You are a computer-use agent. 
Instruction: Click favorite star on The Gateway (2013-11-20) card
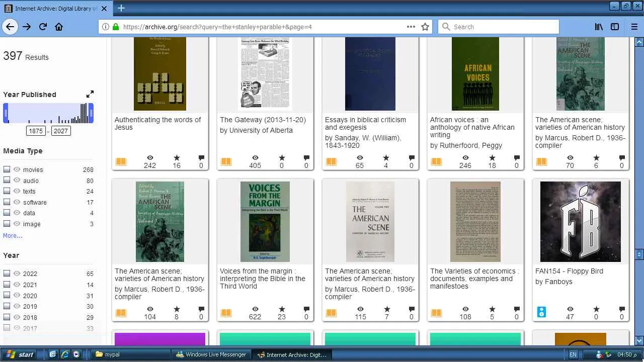click(282, 158)
